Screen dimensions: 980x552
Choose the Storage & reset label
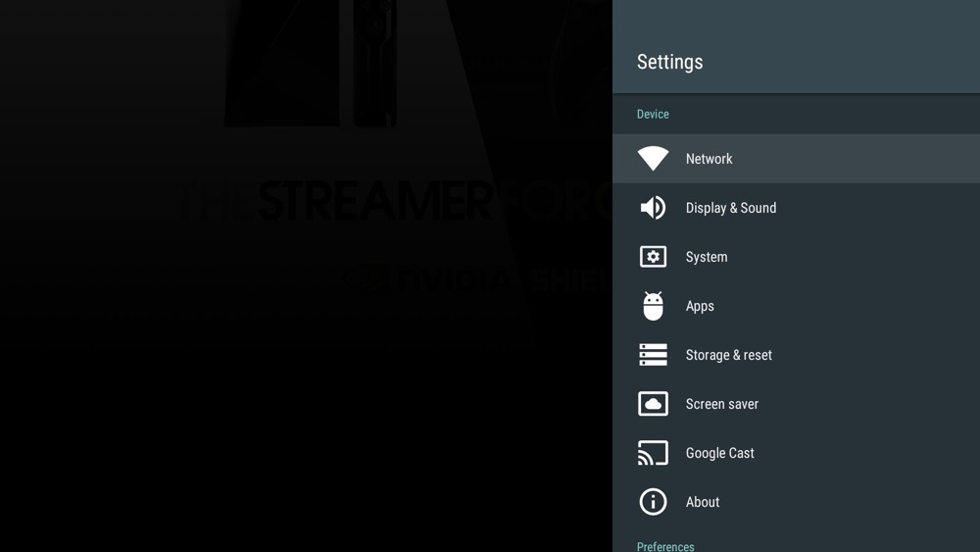(728, 355)
